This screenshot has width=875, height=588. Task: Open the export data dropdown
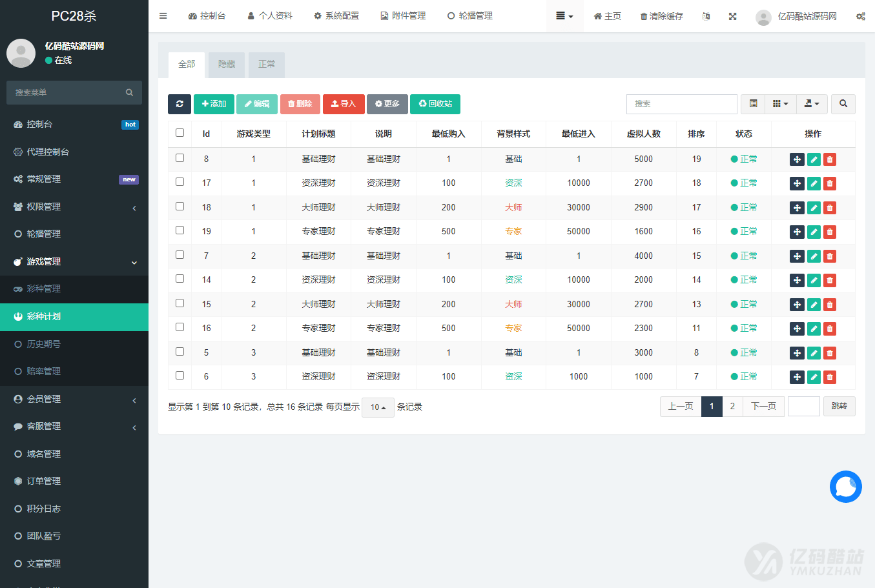(812, 104)
